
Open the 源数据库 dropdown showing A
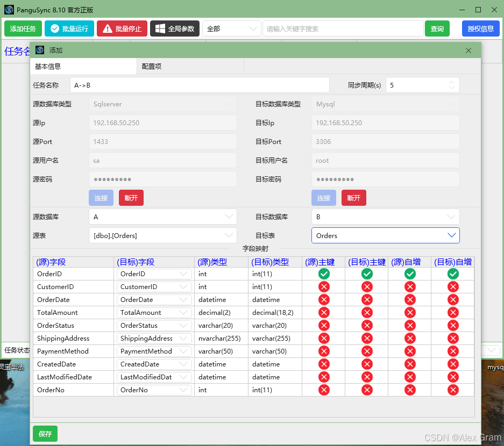(x=162, y=217)
